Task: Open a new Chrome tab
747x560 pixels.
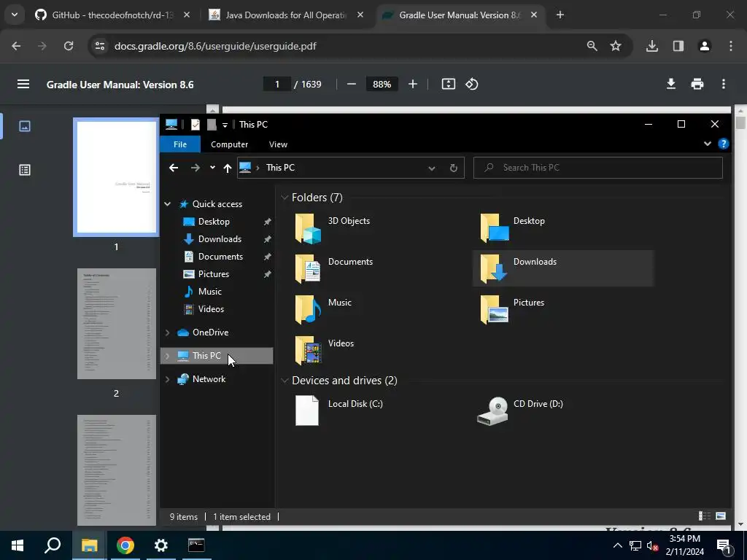Action: (x=560, y=15)
